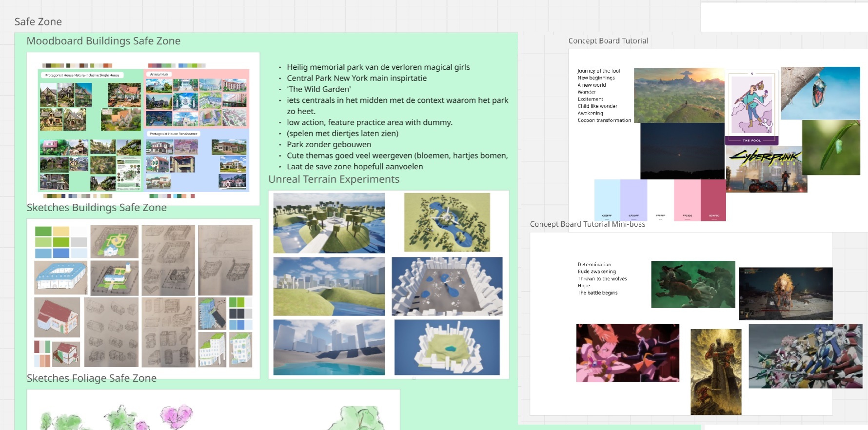This screenshot has width=868, height=430.
Task: Select the grey skyscrapers by water terrain image
Action: [x=329, y=347]
